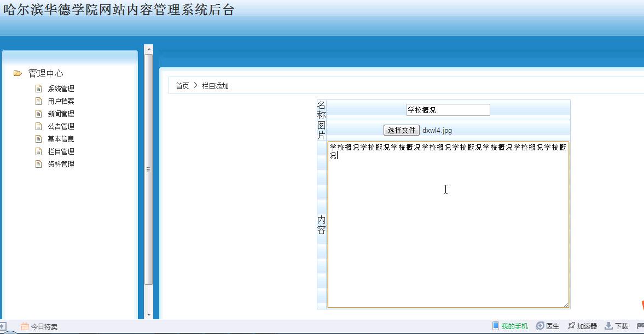Collapse the 管理中心 tree node

(45, 73)
